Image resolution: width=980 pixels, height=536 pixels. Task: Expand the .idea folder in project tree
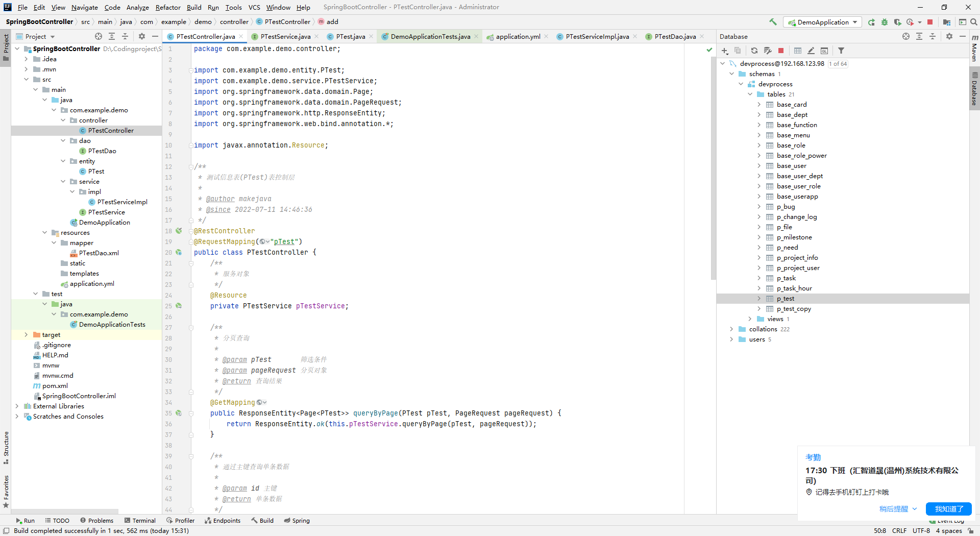(26, 59)
